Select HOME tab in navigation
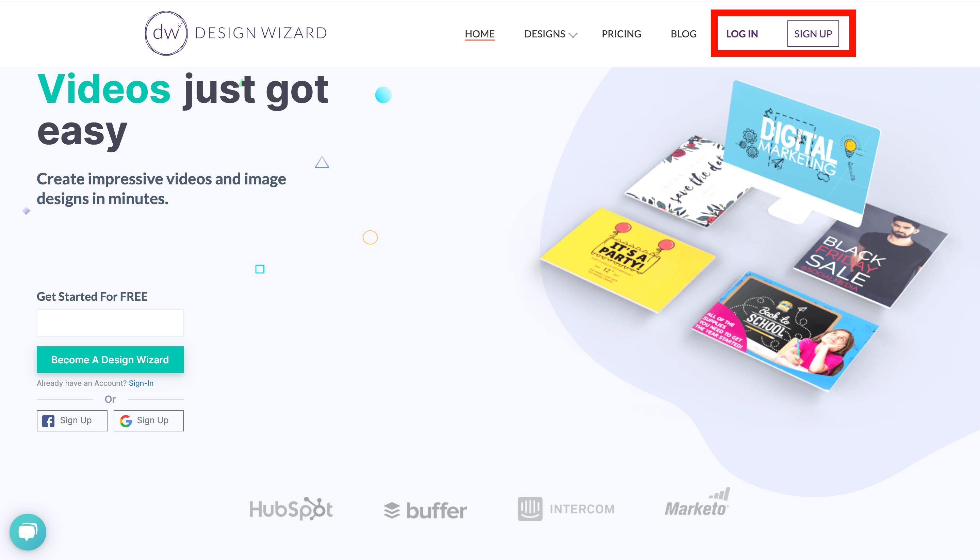 click(480, 33)
